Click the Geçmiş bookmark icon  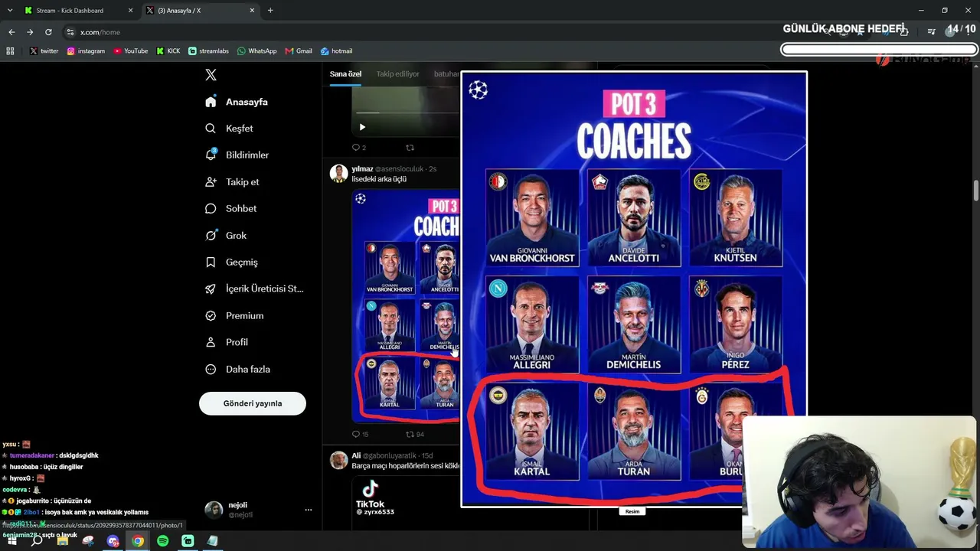pyautogui.click(x=211, y=262)
